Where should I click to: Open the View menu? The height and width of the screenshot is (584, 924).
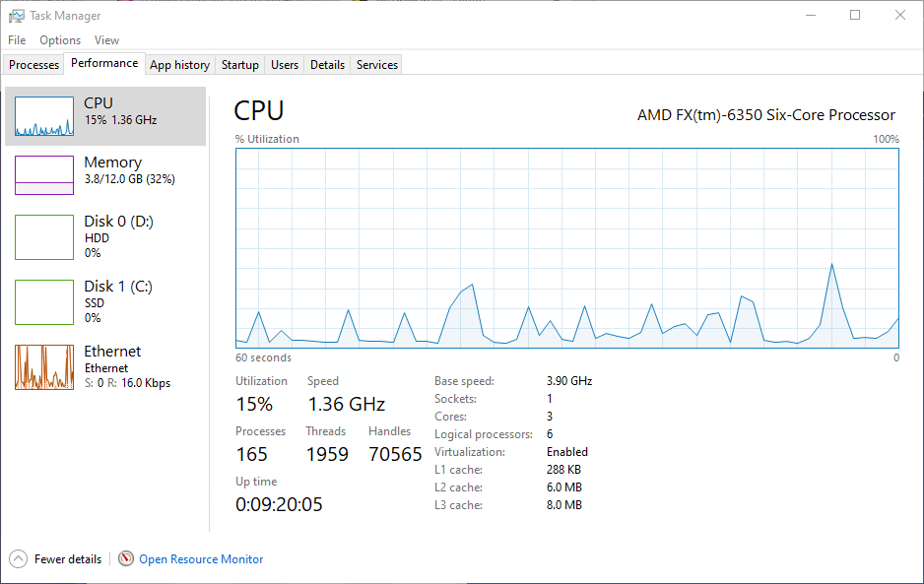(106, 40)
